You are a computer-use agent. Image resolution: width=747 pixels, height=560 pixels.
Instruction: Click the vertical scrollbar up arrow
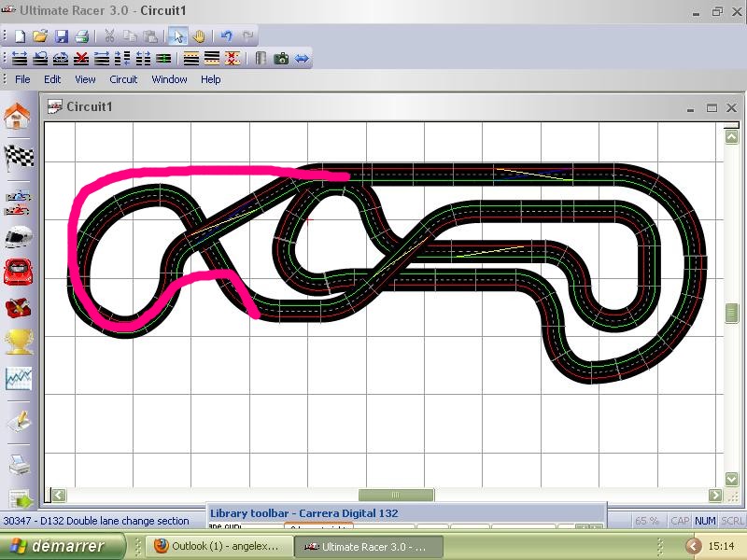733,136
